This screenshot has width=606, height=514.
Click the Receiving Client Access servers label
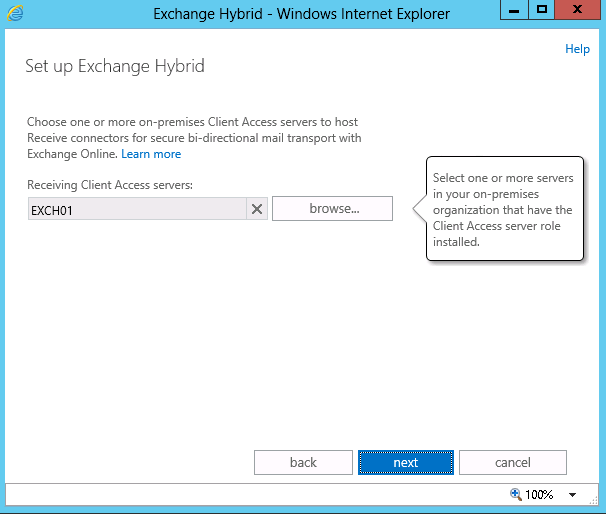coord(110,185)
